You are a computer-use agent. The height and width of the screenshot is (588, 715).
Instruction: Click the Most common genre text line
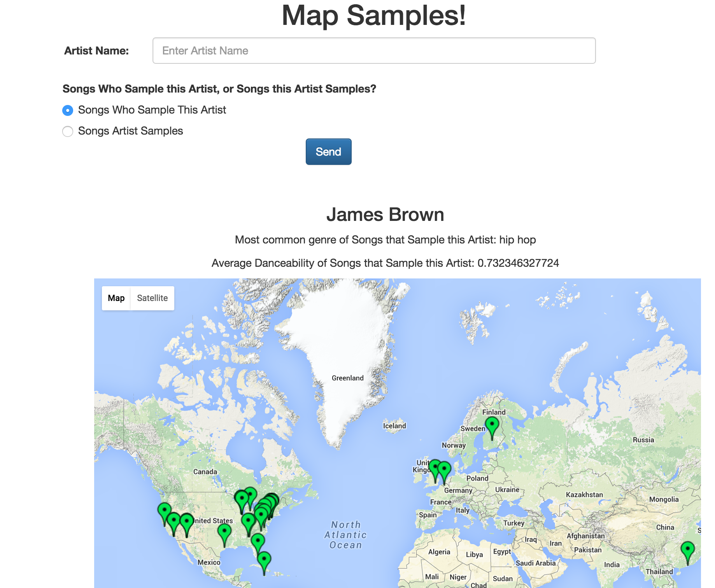385,240
